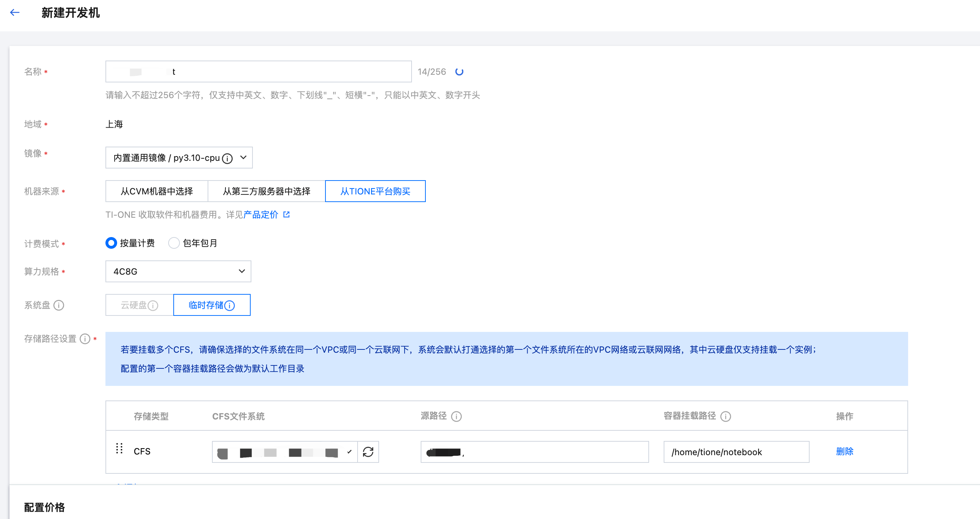This screenshot has height=519, width=980.
Task: Switch to 从CVM机器中选择 tab
Action: click(157, 191)
